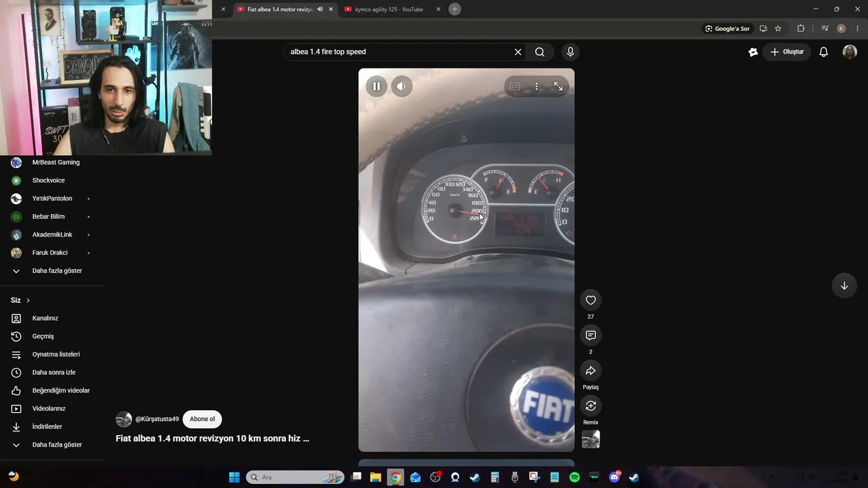Viewport: 868px width, 488px height.
Task: Open the YouTube account avatar menu
Action: pyautogui.click(x=850, y=52)
